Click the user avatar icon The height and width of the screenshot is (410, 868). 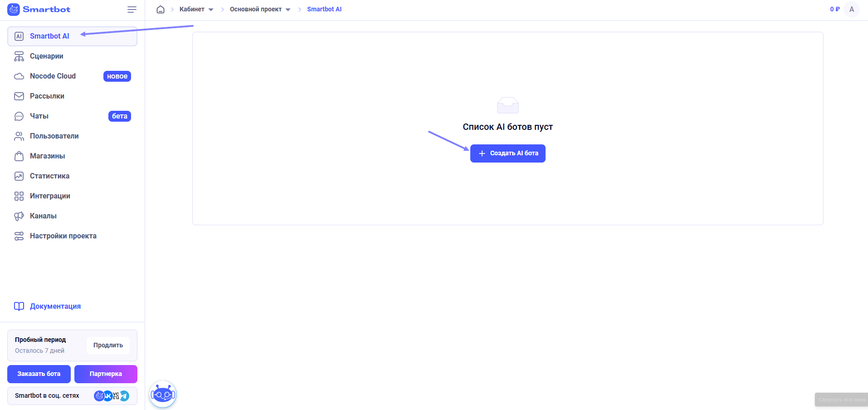851,10
